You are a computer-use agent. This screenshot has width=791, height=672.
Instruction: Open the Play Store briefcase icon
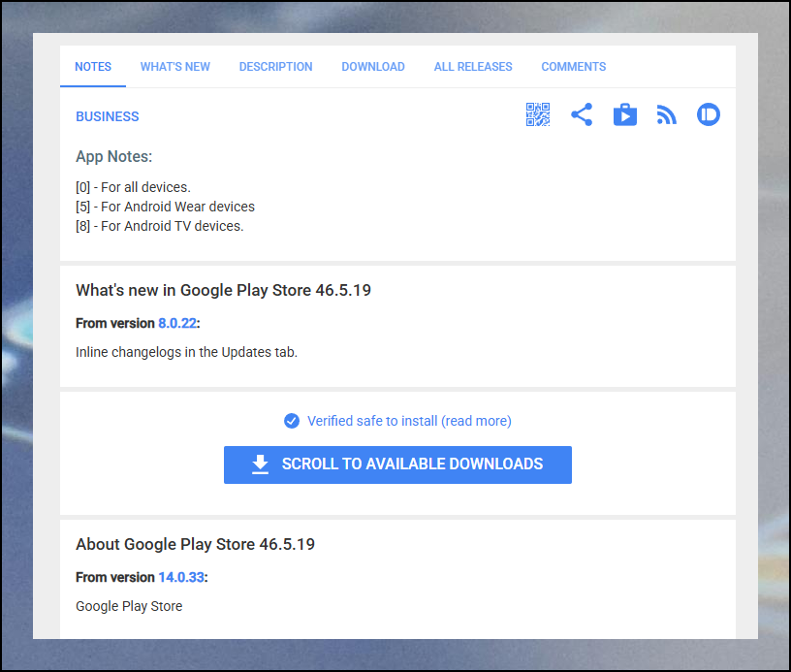(x=625, y=114)
